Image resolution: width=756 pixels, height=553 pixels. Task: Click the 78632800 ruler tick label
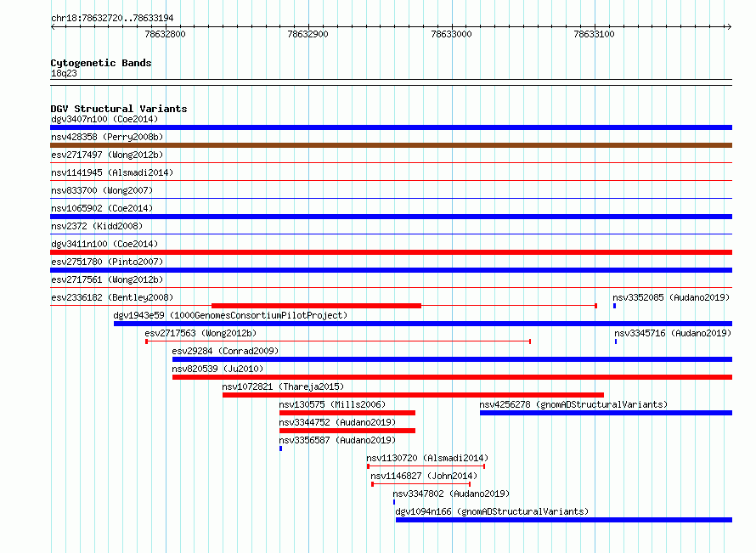tap(165, 34)
